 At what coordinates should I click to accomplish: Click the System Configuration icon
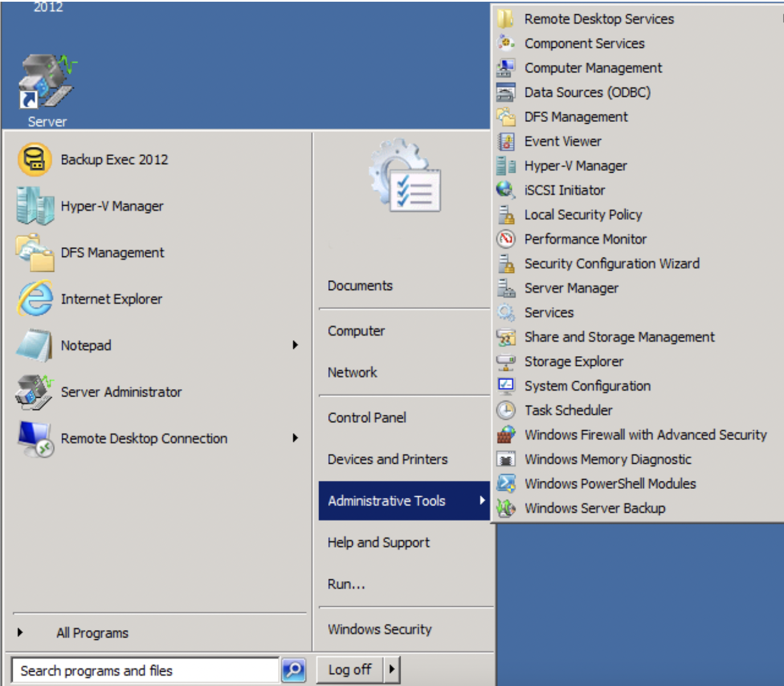[x=505, y=386]
